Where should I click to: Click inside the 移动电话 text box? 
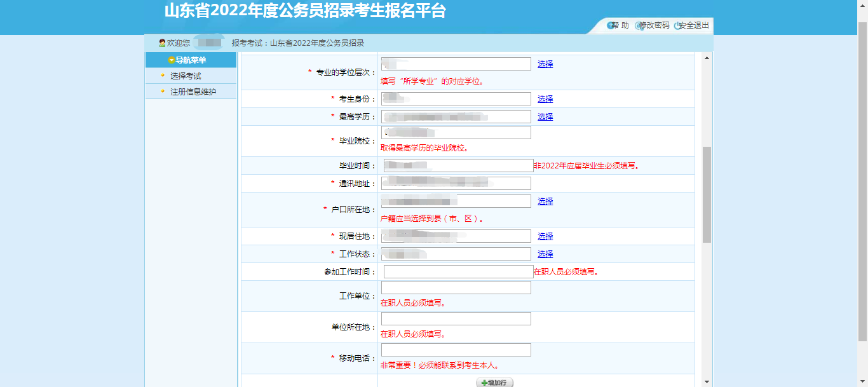[456, 350]
